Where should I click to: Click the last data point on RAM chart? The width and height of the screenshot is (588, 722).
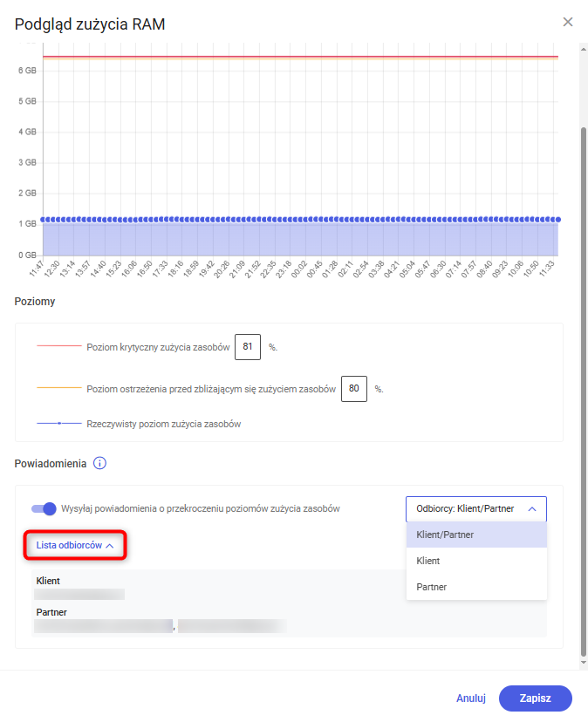558,220
